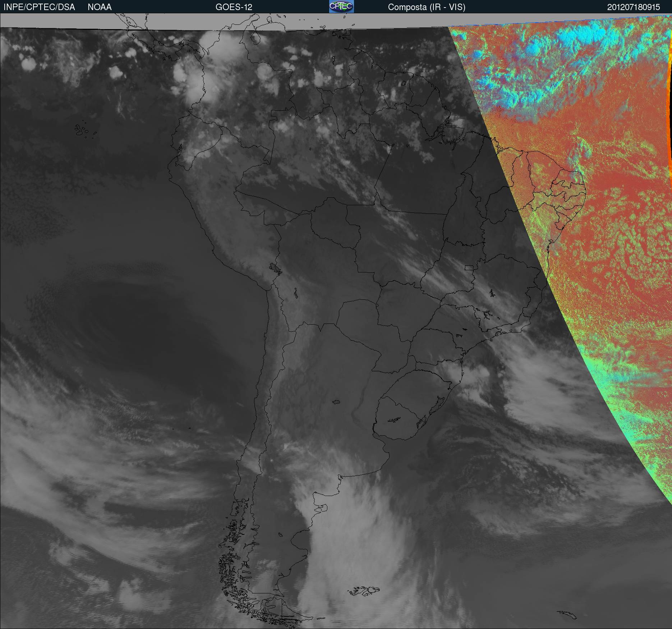This screenshot has height=629, width=672.
Task: Click the CPTEC logo in header
Action: pos(341,6)
